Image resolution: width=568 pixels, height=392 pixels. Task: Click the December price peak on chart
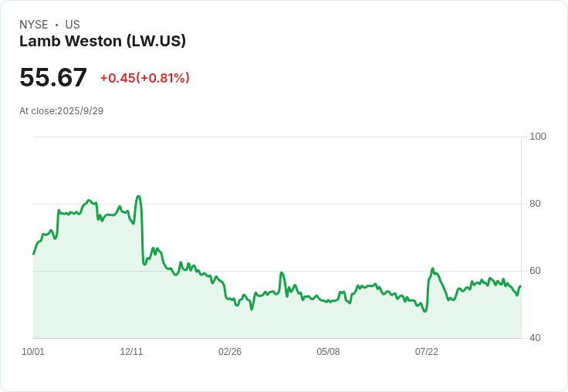[x=138, y=197]
